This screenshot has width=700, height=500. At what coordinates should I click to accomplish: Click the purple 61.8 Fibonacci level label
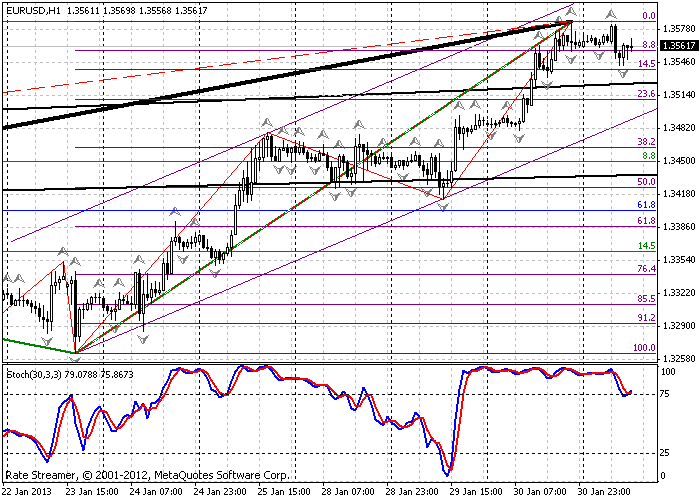click(646, 221)
